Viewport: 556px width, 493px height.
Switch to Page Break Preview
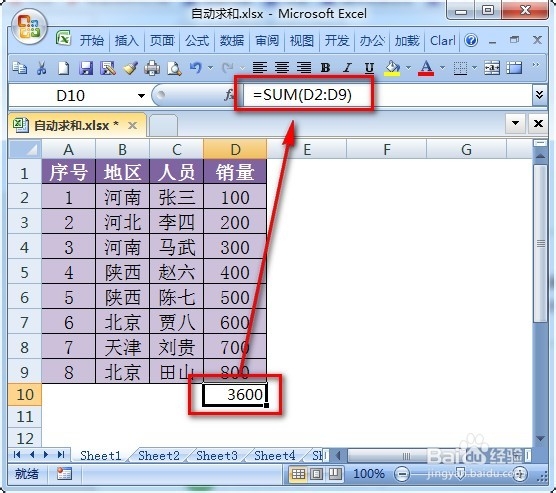335,474
